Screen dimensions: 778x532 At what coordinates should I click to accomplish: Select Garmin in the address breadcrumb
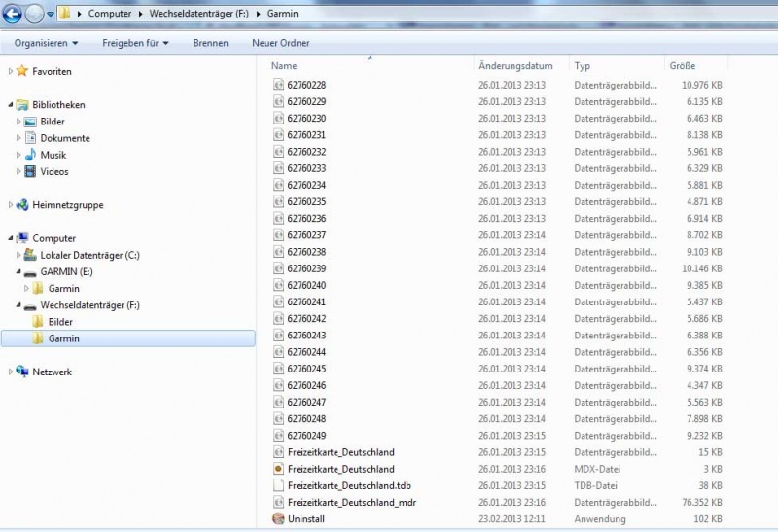[282, 14]
